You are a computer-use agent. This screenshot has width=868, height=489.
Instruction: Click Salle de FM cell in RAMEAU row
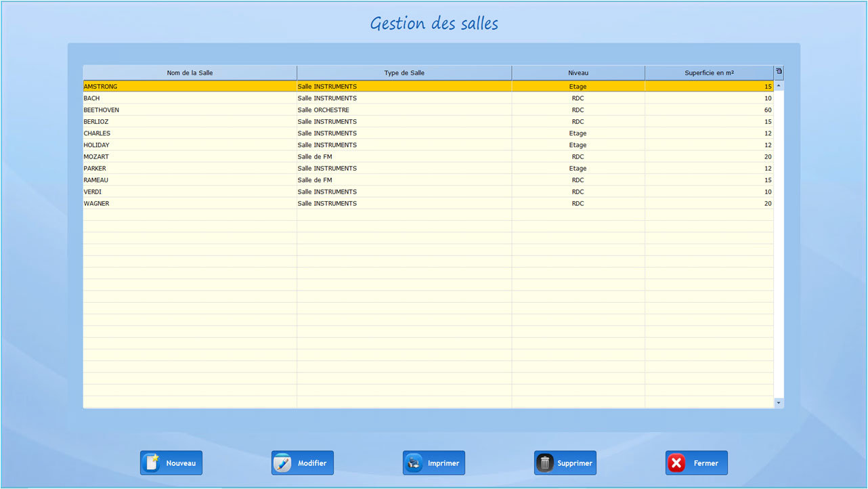404,180
